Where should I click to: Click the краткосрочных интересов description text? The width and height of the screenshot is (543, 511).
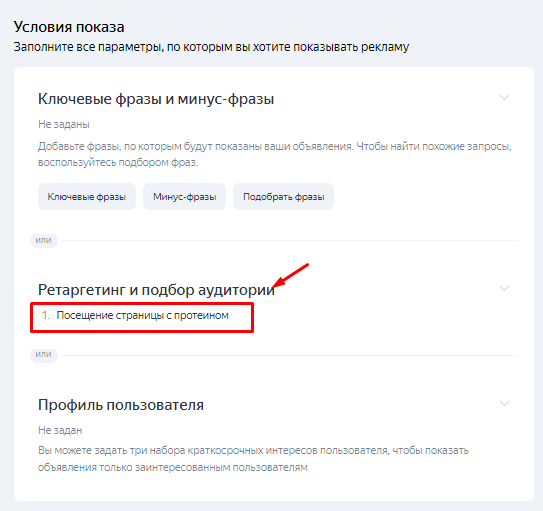(x=253, y=459)
